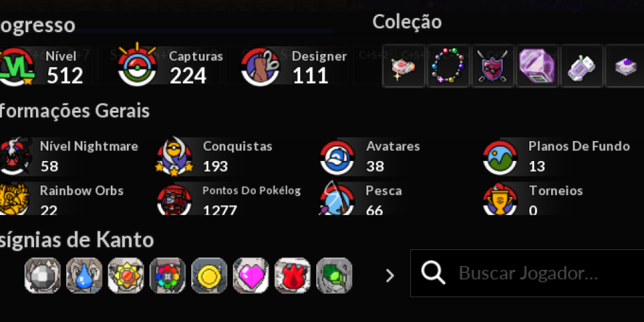
Task: Select the water drop Cascade badge
Action: (84, 276)
